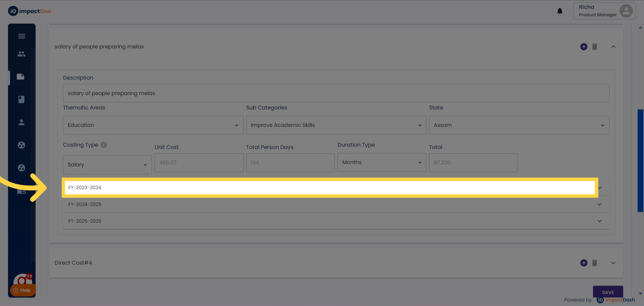The width and height of the screenshot is (644, 306).
Task: Click the single person icon in the sidebar
Action: click(x=21, y=122)
